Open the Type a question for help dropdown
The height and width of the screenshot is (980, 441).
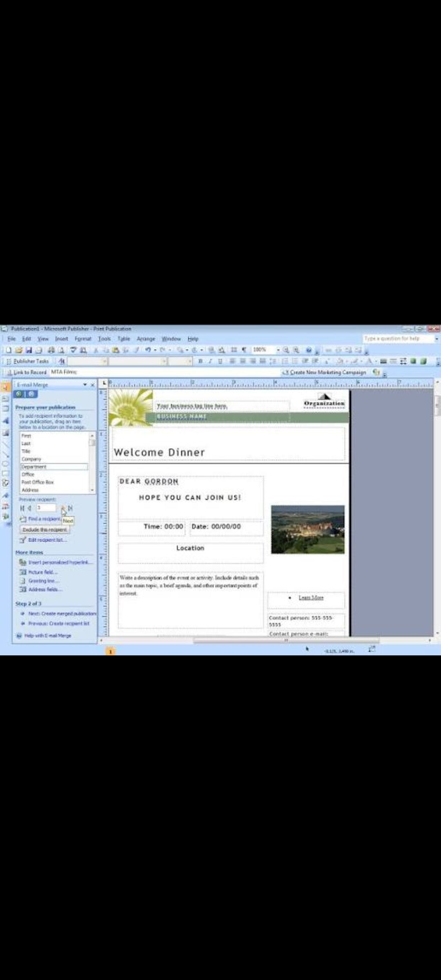pyautogui.click(x=436, y=339)
